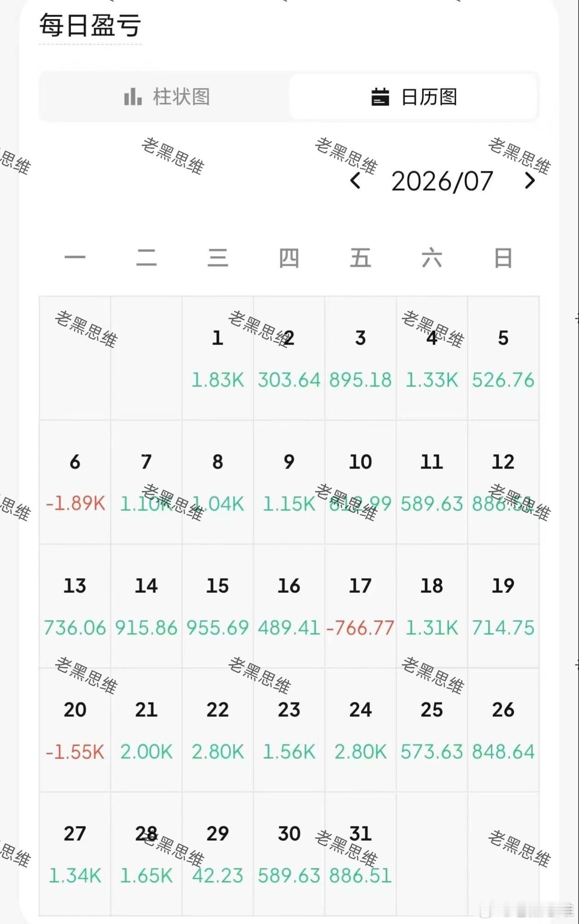Select day 6 with loss -1.89K
This screenshot has height=924, width=579.
click(75, 482)
